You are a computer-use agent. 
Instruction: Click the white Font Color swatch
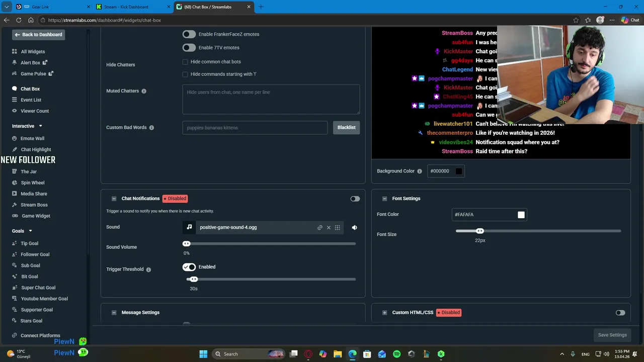pos(521,215)
